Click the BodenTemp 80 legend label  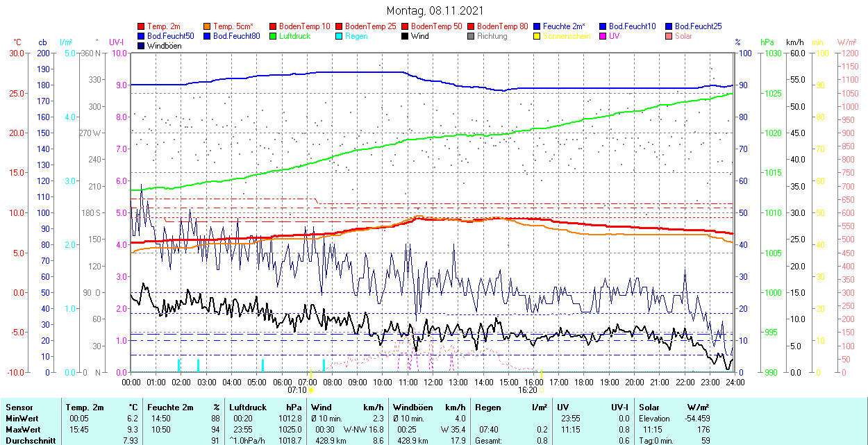[x=502, y=26]
